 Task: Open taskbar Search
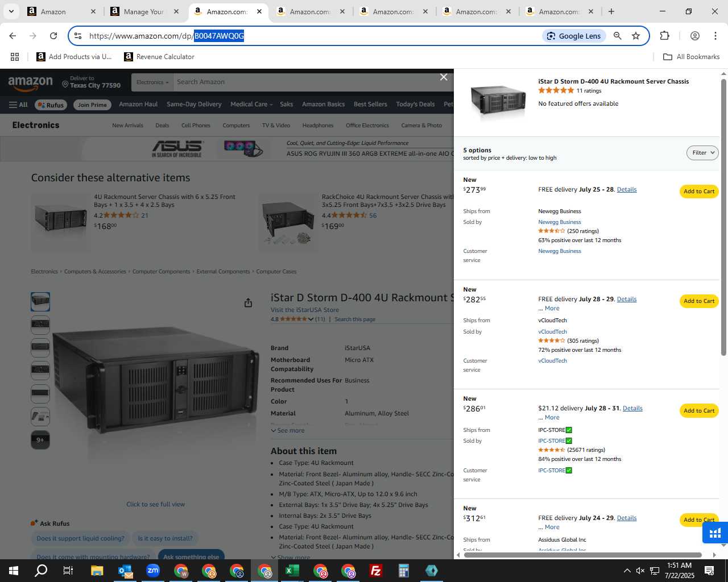point(41,571)
